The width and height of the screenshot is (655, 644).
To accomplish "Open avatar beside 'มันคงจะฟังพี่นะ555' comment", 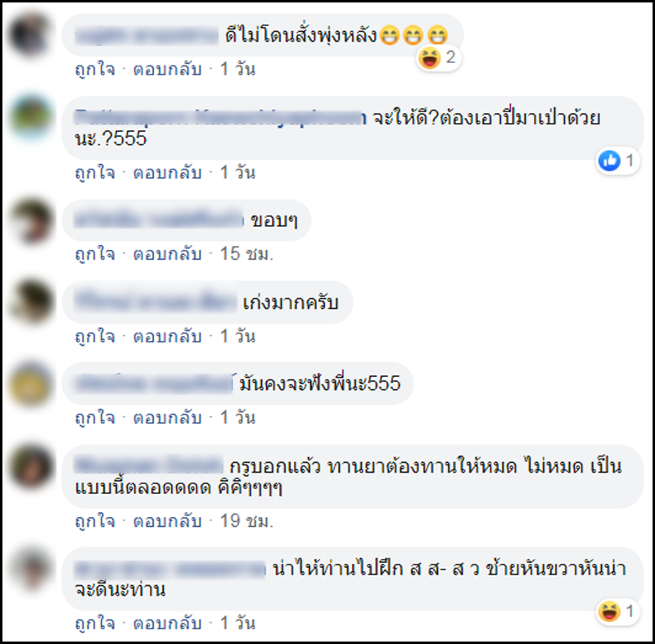I will [30, 383].
